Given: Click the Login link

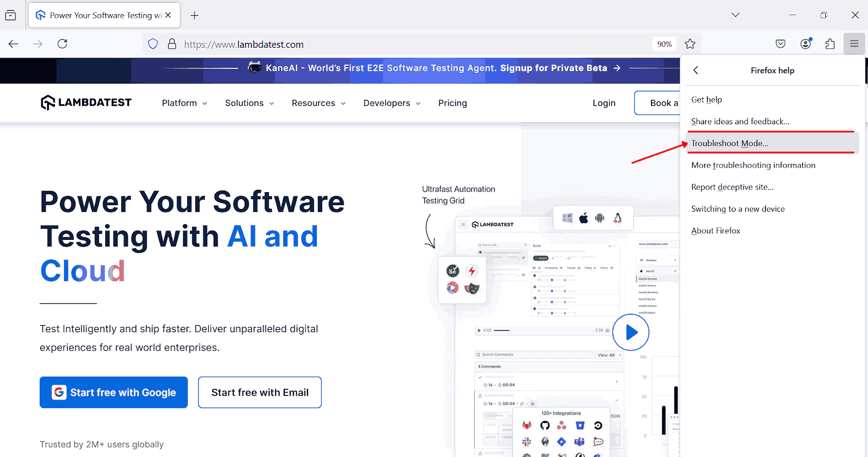Looking at the screenshot, I should click(x=604, y=103).
